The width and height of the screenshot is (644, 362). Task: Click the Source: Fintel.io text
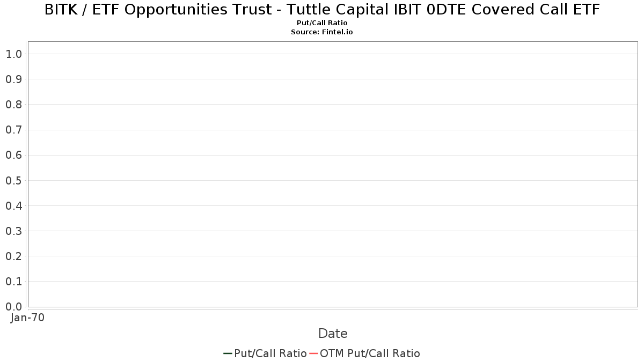tap(322, 32)
